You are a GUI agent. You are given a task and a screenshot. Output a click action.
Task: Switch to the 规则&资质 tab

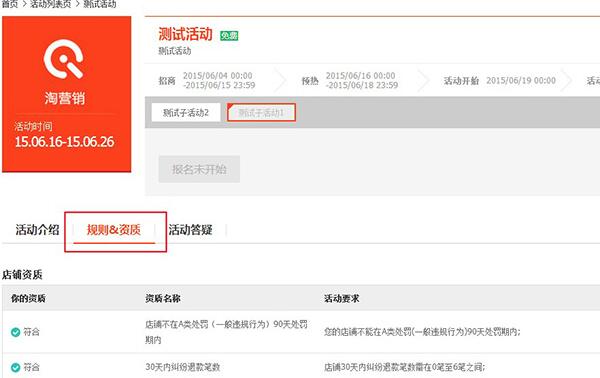(x=114, y=230)
